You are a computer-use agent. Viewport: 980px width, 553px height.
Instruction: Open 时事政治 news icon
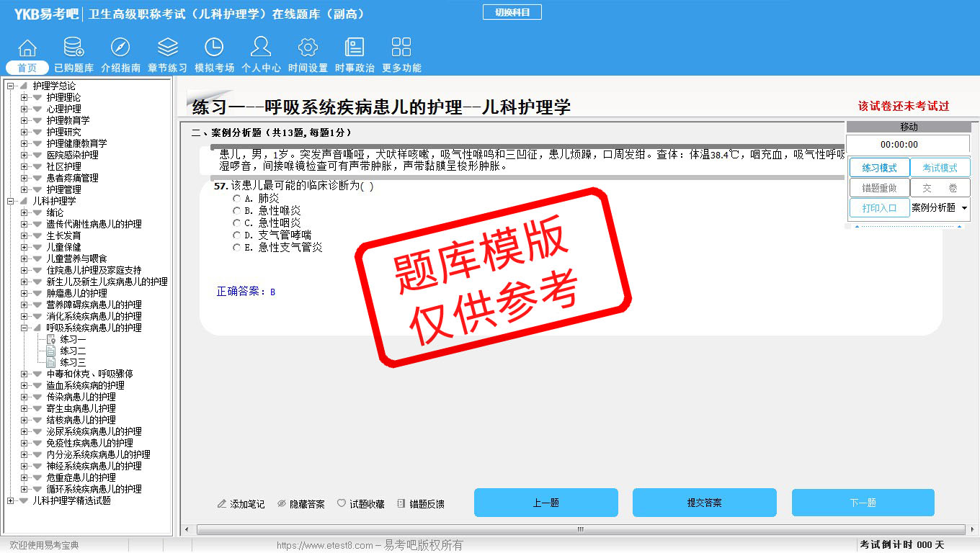pyautogui.click(x=355, y=48)
